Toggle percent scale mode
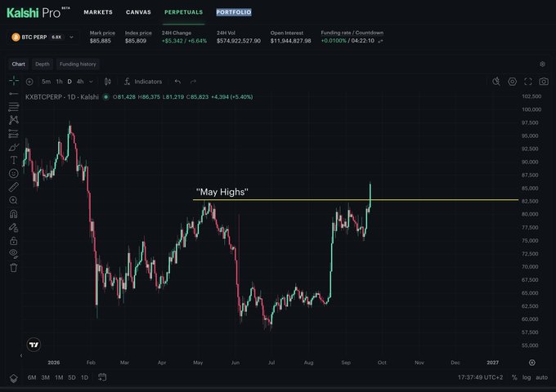The image size is (556, 392). pos(514,377)
